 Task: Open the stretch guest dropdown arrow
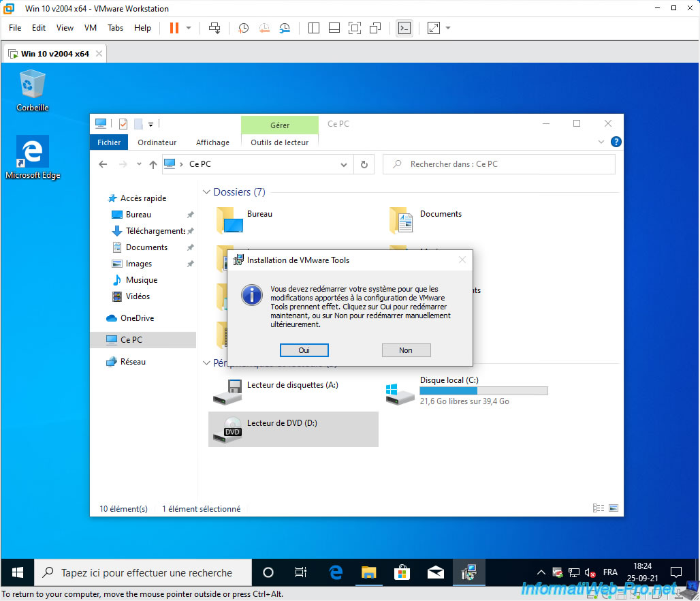point(448,28)
